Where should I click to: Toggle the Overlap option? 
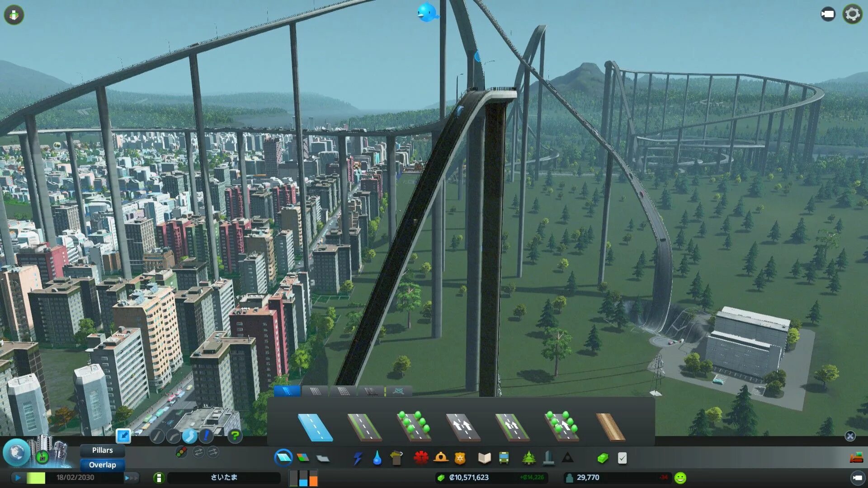point(103,465)
